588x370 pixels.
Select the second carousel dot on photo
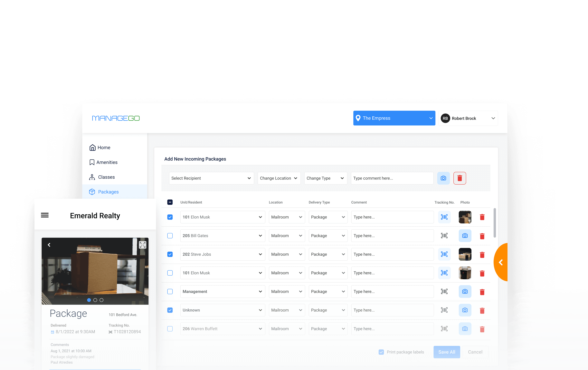(x=95, y=300)
